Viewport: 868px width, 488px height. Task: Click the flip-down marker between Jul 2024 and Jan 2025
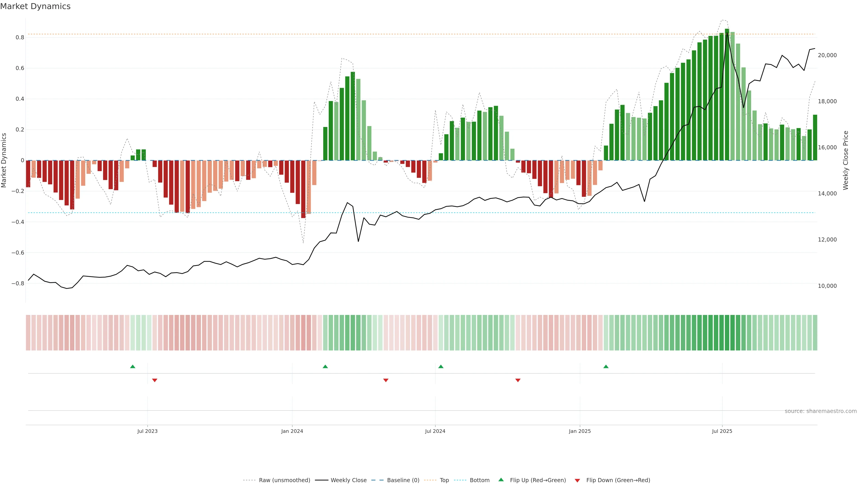(518, 380)
